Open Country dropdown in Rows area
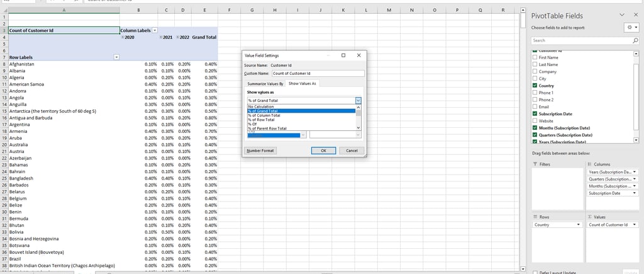Image resolution: width=644 pixels, height=274 pixels. click(x=579, y=225)
